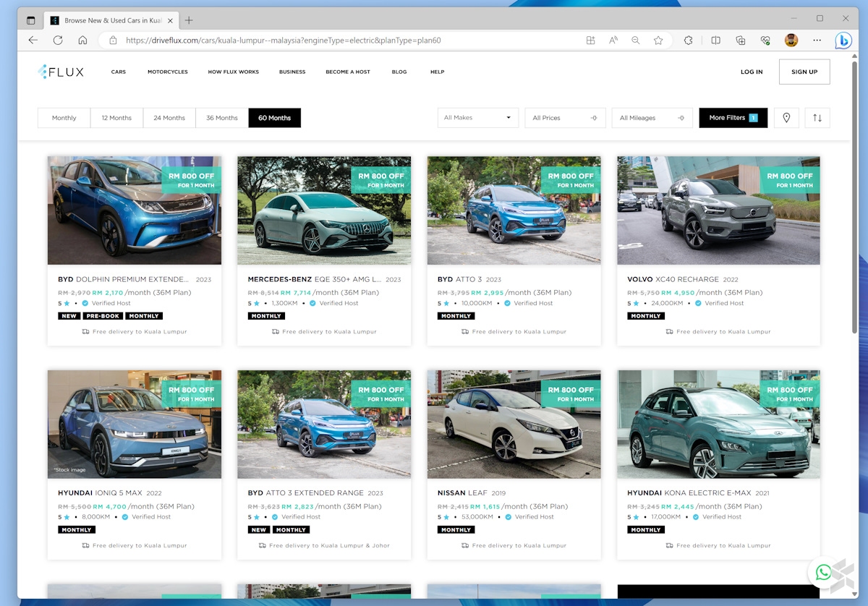Viewport: 868px width, 606px height.
Task: Open the location map filter icon
Action: (786, 117)
